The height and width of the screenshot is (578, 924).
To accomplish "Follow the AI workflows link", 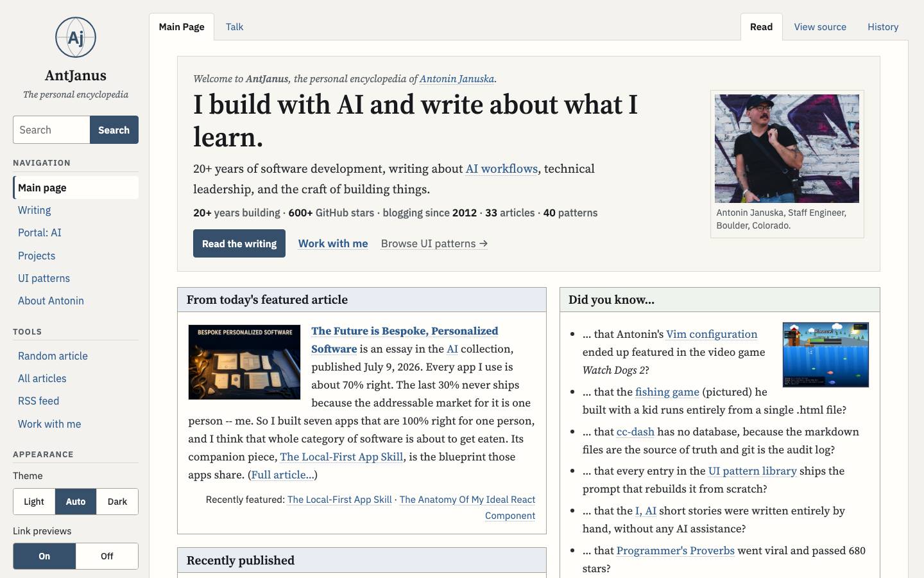I will tap(502, 169).
